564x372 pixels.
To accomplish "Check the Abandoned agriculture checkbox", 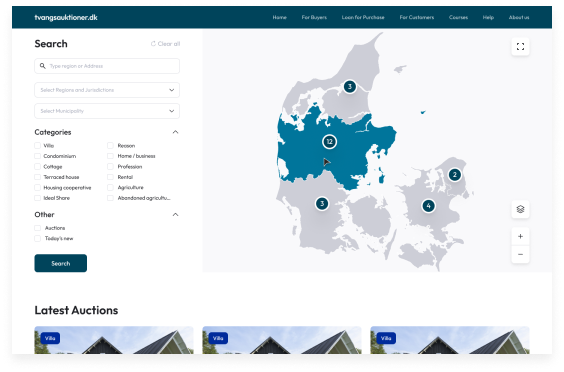I will [x=110, y=198].
